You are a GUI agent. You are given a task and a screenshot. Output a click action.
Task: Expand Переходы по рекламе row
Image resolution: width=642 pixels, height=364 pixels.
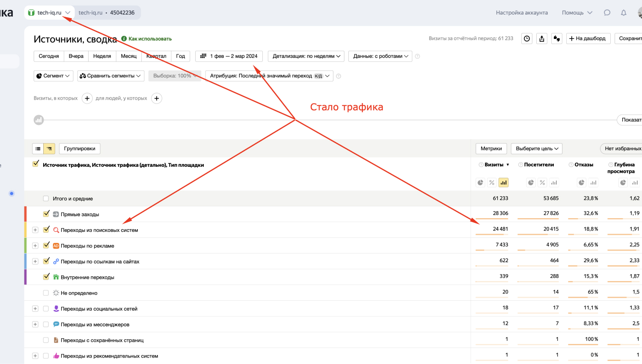35,246
